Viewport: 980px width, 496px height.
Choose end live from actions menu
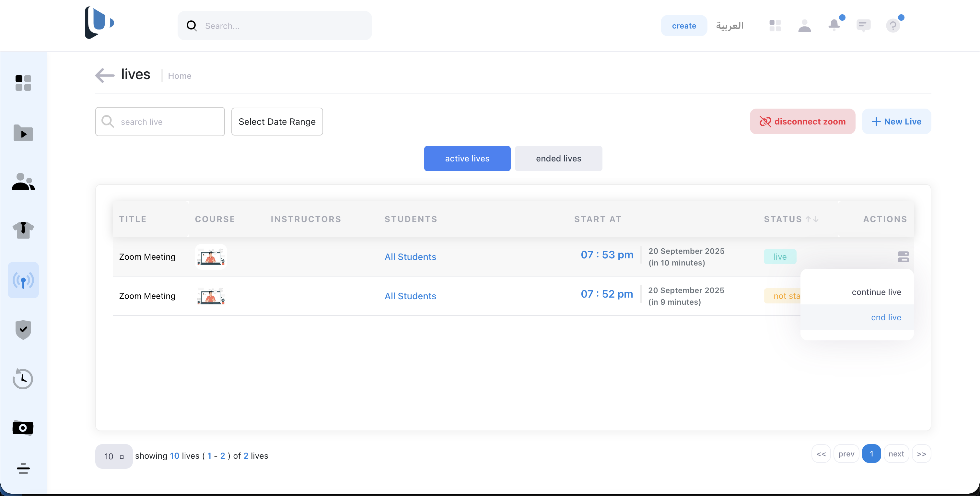pyautogui.click(x=857, y=317)
